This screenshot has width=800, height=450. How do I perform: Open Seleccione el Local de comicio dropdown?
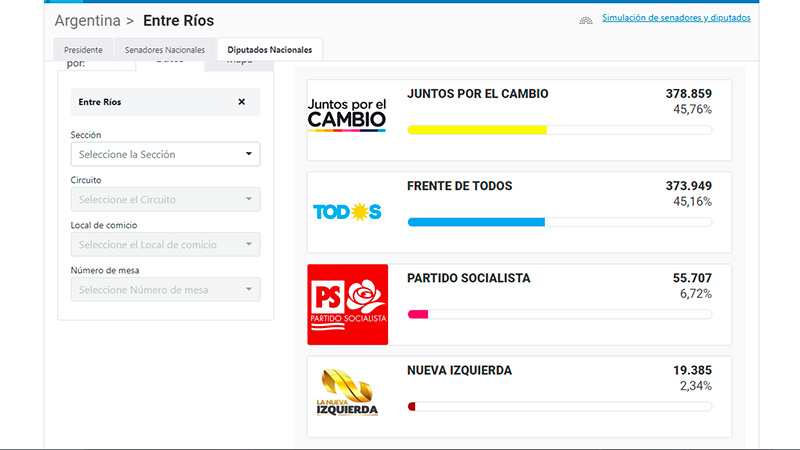[165, 244]
